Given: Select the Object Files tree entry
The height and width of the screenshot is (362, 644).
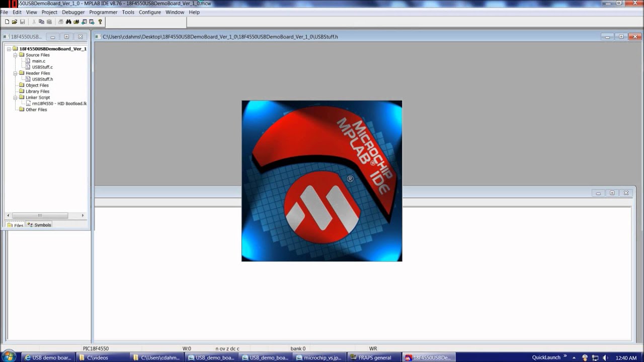Looking at the screenshot, I should pyautogui.click(x=37, y=85).
